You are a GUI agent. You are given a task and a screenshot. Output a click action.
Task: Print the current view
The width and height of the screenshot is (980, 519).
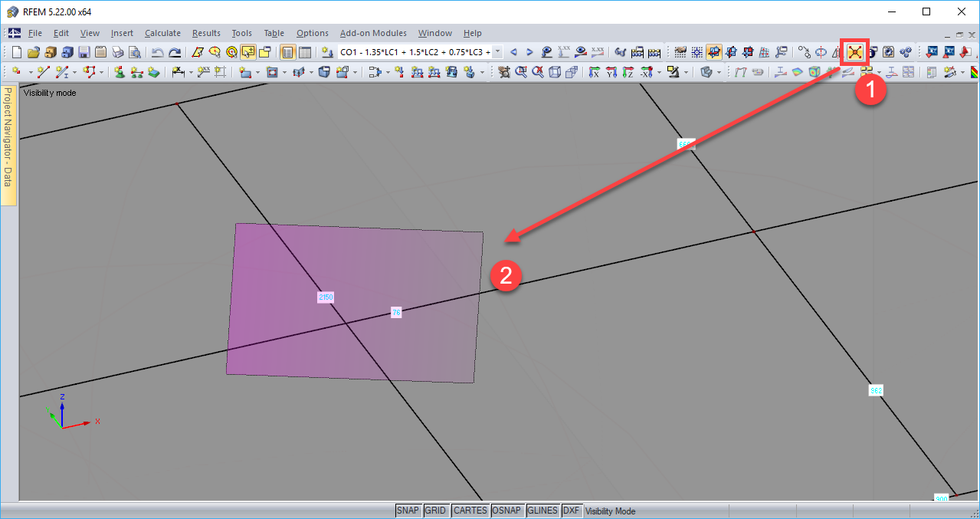coord(117,52)
